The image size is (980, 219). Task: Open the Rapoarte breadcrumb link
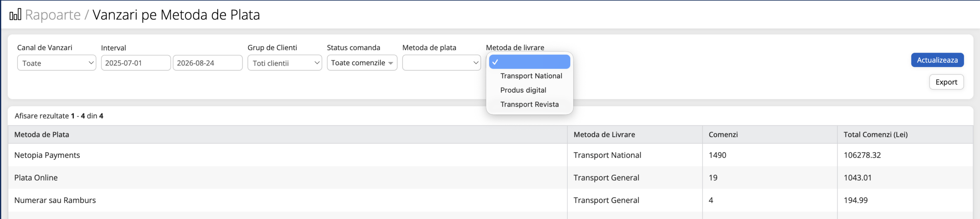tap(53, 15)
